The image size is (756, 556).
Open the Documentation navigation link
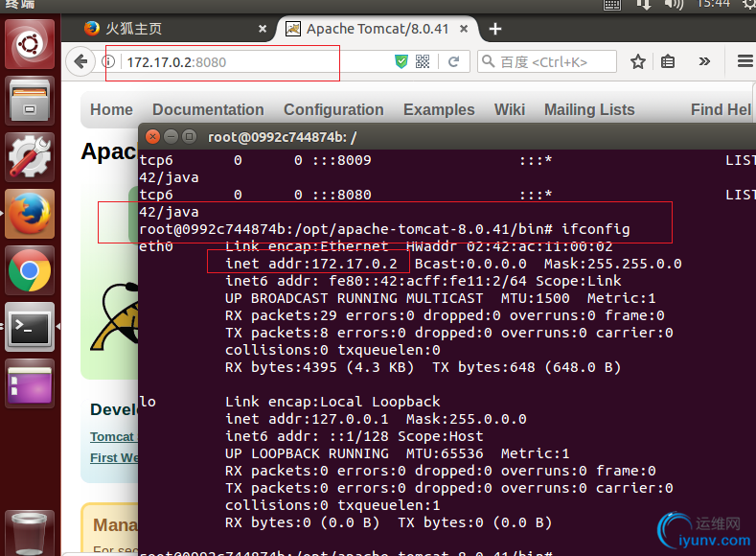click(208, 110)
